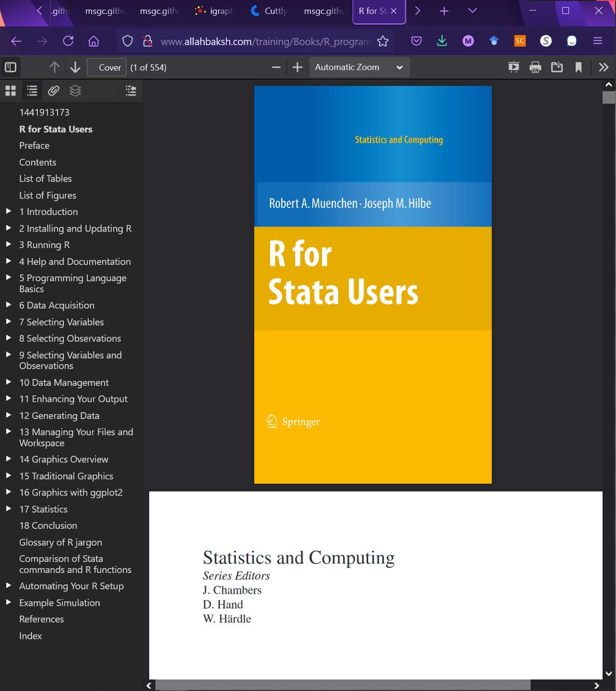616x691 pixels.
Task: Select the R for Stata Users outline item
Action: click(56, 129)
